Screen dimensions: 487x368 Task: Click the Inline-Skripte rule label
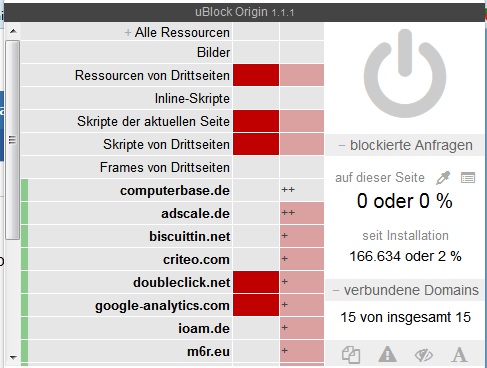pos(192,99)
